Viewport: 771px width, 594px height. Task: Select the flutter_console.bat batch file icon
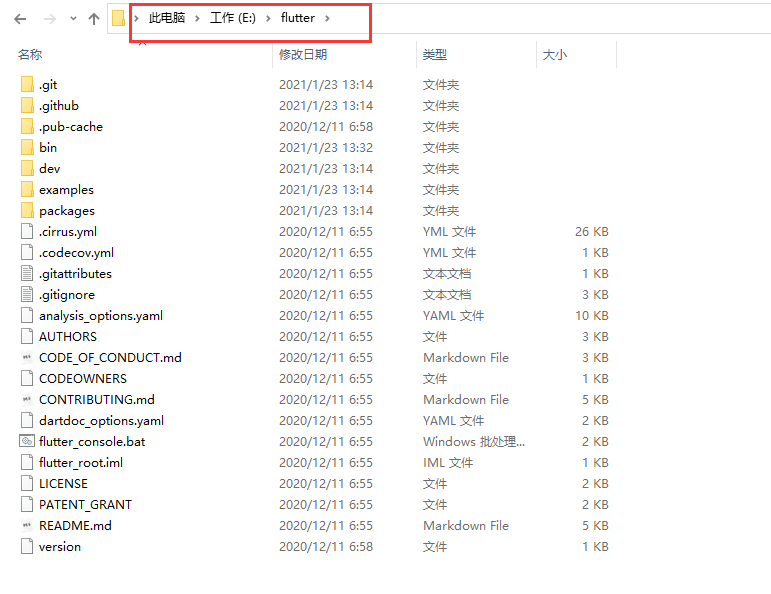27,441
